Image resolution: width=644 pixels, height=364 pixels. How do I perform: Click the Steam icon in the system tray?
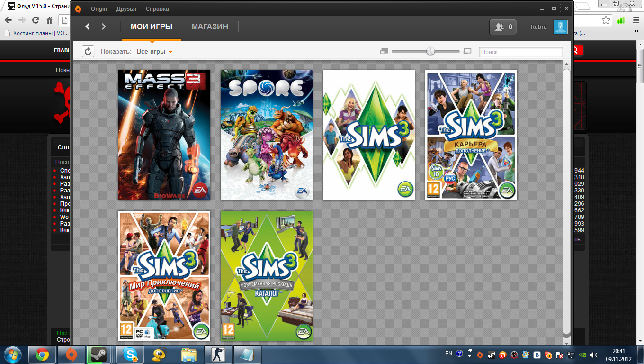[x=492, y=355]
